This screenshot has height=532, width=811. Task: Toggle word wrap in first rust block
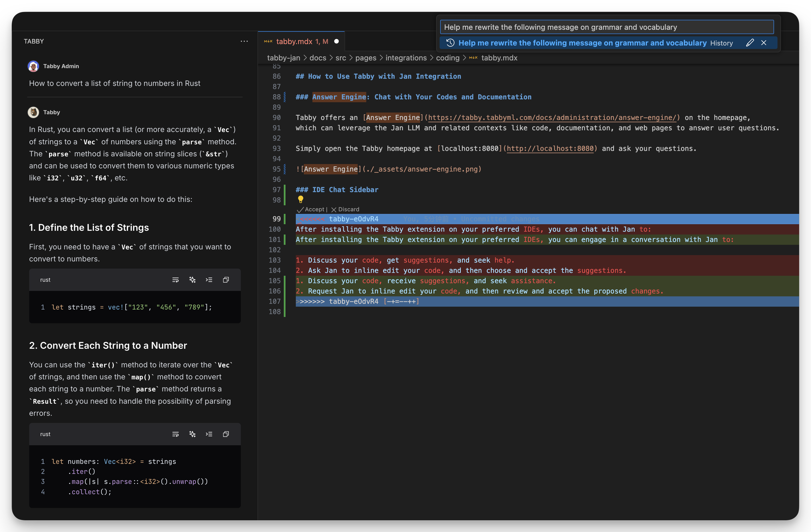click(176, 280)
